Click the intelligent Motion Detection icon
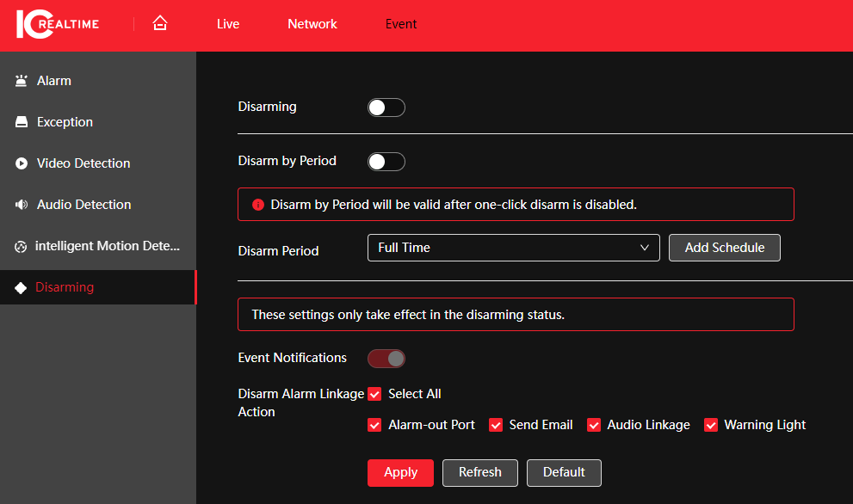The height and width of the screenshot is (504, 853). [21, 246]
